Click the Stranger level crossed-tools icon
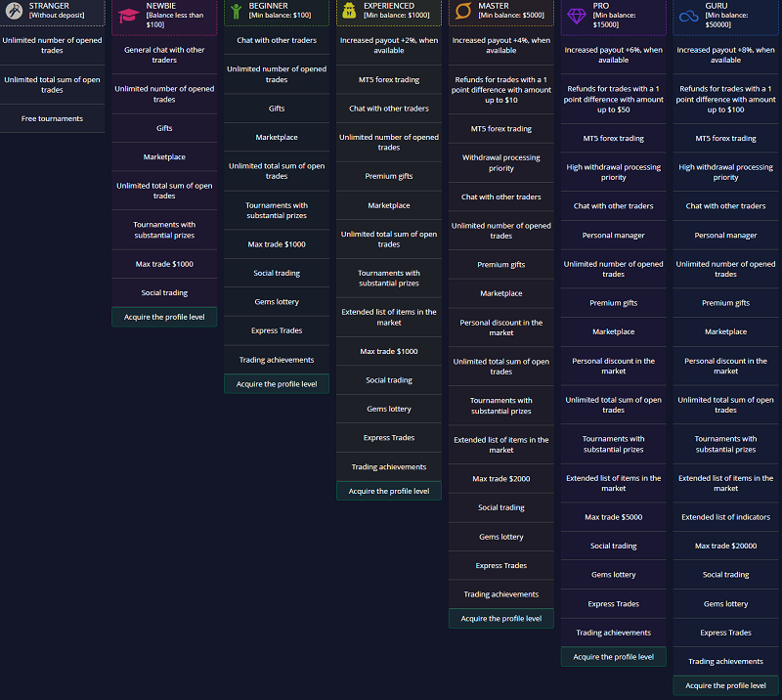782x700 pixels. (12, 11)
